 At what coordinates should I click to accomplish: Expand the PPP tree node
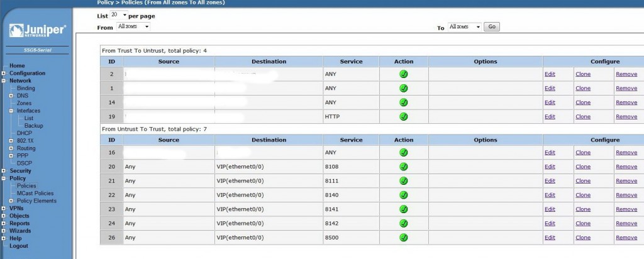(11, 156)
